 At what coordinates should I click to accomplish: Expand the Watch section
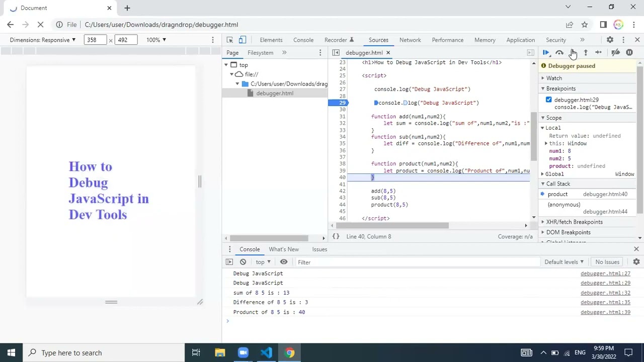(554, 78)
